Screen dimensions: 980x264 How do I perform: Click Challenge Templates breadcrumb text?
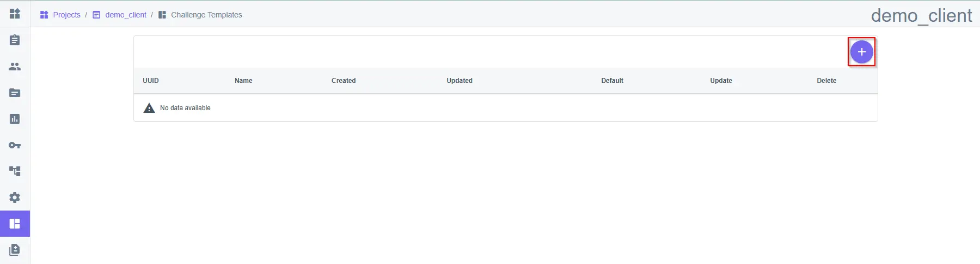(x=206, y=15)
